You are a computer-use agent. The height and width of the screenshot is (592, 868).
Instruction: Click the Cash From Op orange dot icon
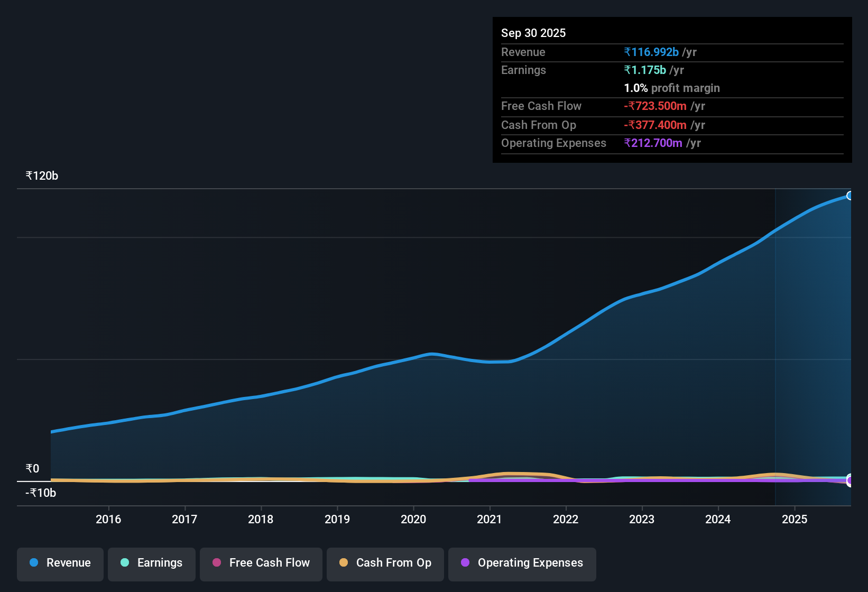(344, 563)
